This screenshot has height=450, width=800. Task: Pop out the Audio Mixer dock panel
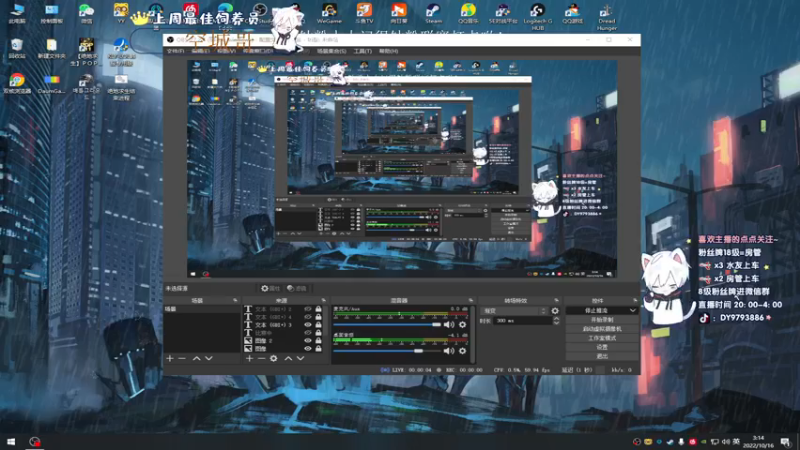pos(470,301)
